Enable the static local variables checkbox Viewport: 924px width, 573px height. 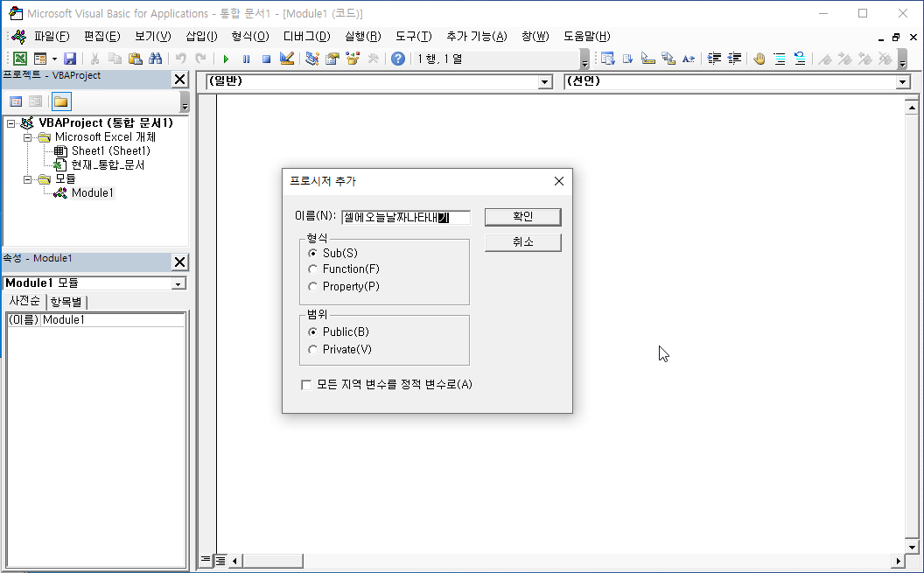pos(306,384)
